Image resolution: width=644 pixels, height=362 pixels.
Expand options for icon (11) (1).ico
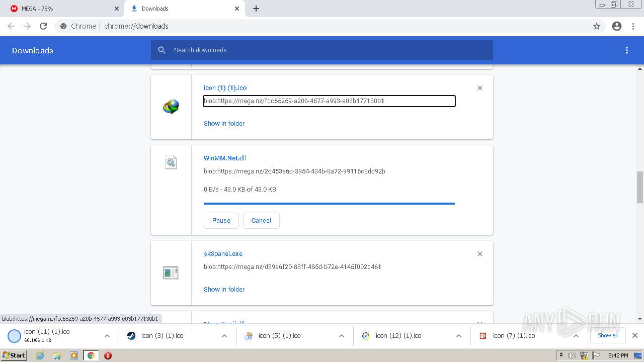(x=107, y=336)
